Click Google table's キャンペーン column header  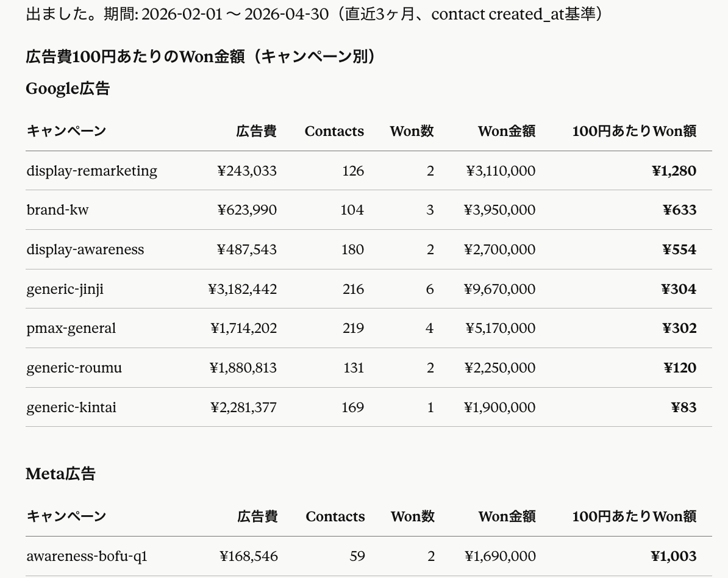click(66, 131)
